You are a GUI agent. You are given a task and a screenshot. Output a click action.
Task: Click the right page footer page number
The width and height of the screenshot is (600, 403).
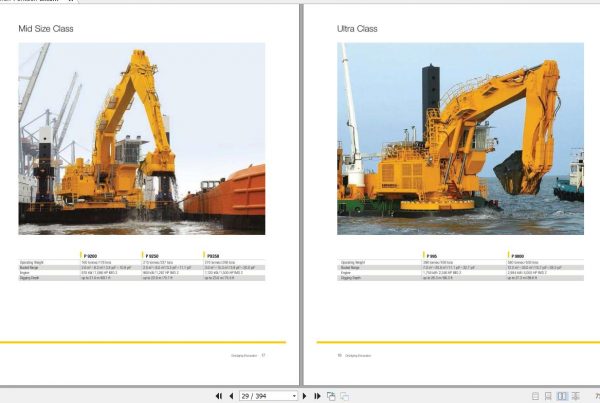click(339, 356)
